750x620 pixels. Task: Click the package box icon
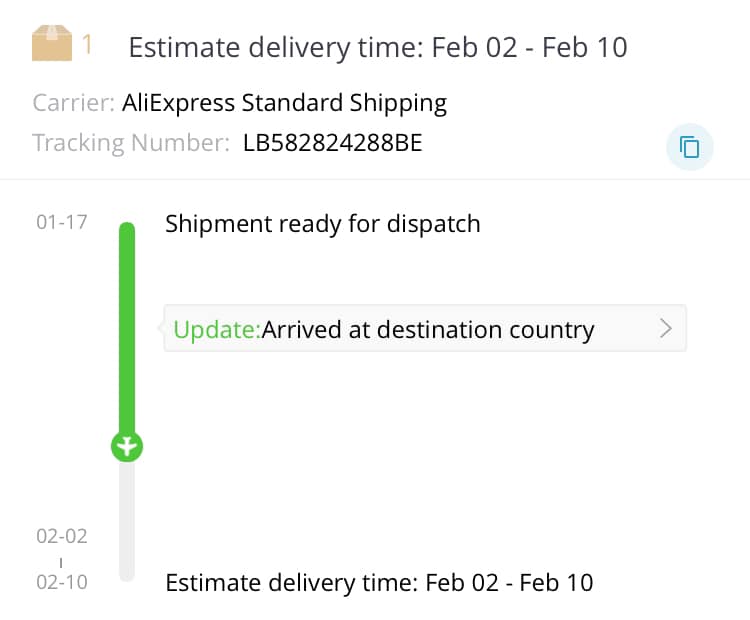[51, 45]
